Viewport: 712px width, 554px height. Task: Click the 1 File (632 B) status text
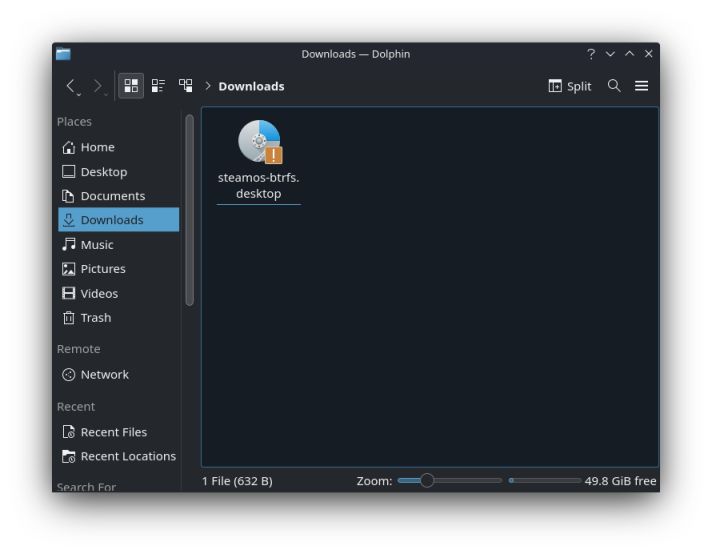tap(237, 481)
